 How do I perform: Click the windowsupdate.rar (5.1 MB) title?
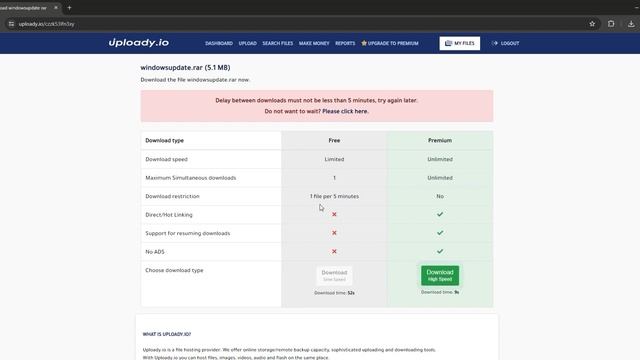tap(185, 67)
